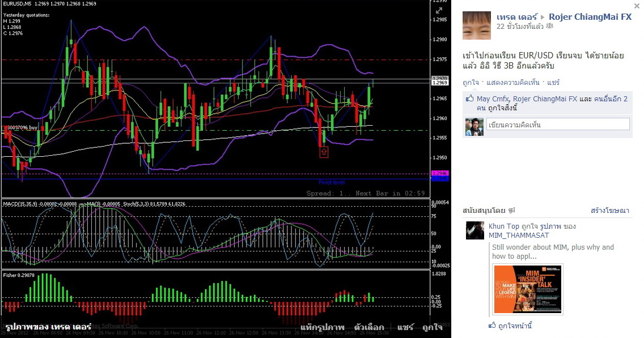Visit Rojer ChiangMai FX from the post header
This screenshot has width=644, height=338.
pyautogui.click(x=590, y=17)
